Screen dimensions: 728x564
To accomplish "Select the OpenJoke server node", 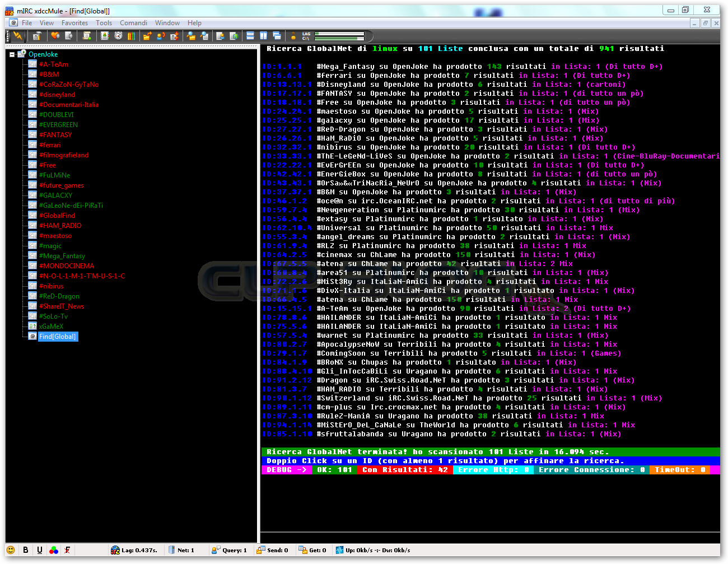I will 43,54.
